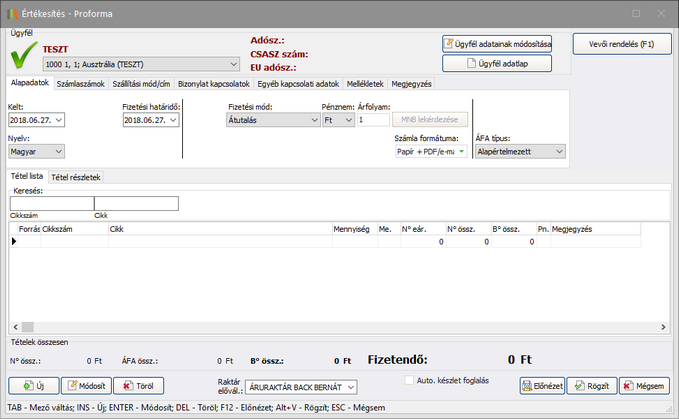Image resolution: width=679 pixels, height=419 pixels.
Task: Open the Tétel részletek tab
Action: [x=76, y=177]
